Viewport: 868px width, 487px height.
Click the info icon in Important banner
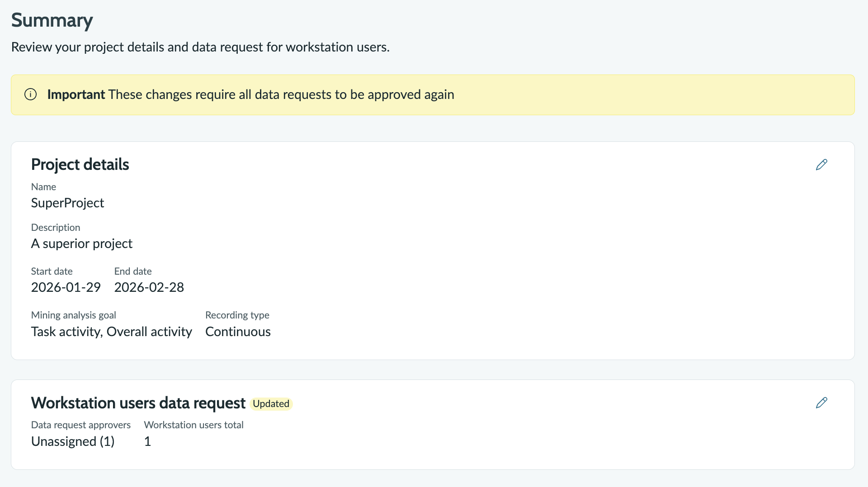pyautogui.click(x=30, y=94)
